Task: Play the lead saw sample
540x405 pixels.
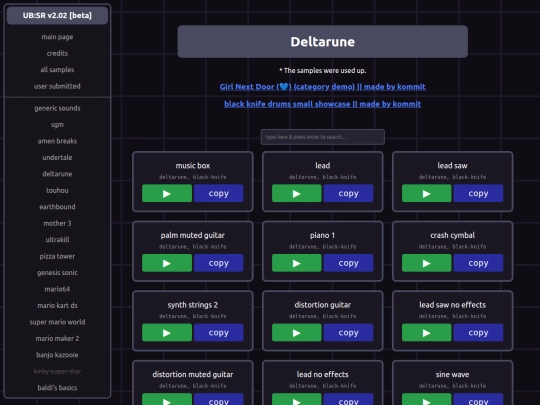Action: coord(426,193)
